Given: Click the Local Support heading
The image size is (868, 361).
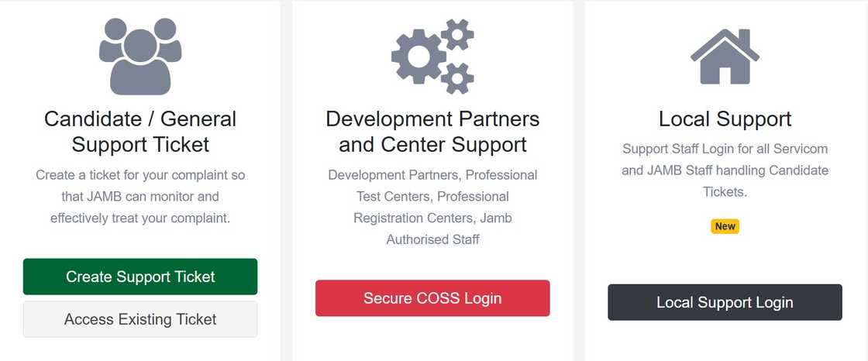Looking at the screenshot, I should click(725, 119).
